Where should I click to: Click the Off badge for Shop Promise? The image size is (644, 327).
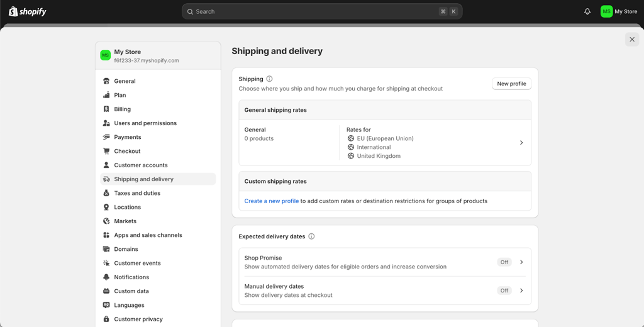pos(504,262)
